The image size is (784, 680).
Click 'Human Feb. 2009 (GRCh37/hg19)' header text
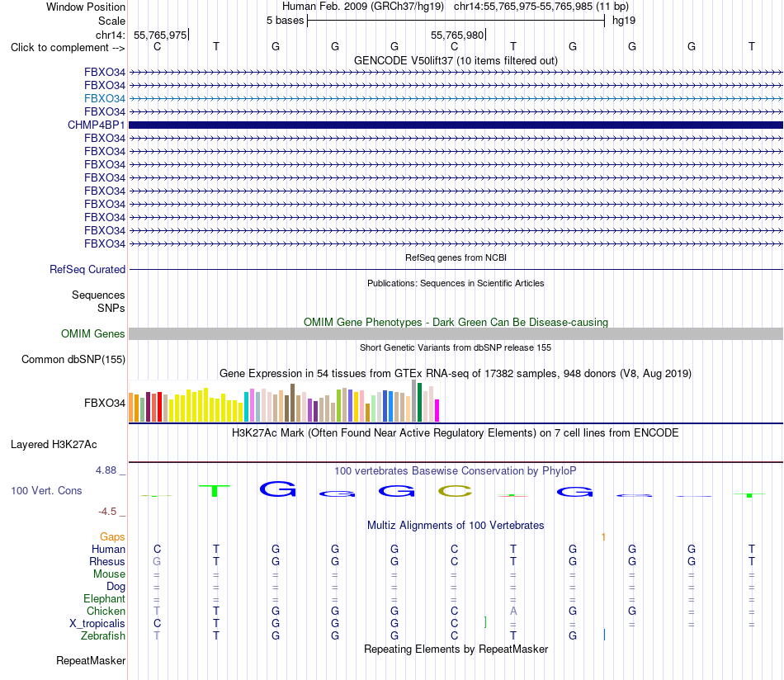coord(363,7)
